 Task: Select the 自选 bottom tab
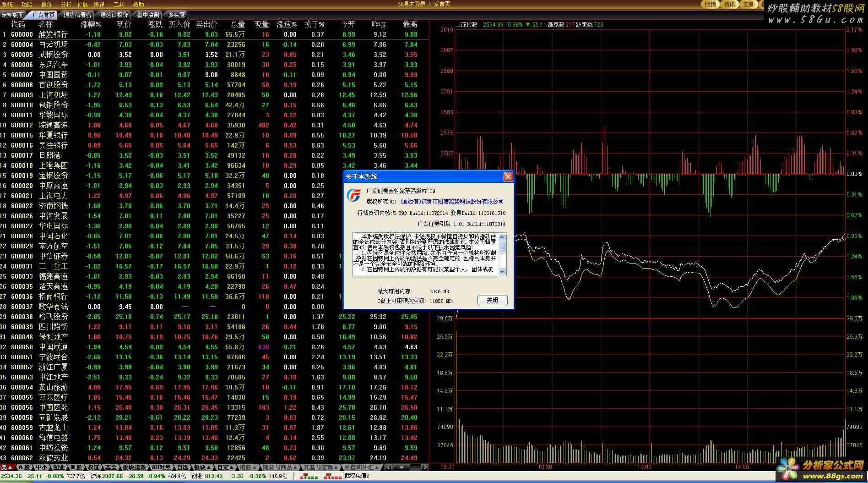182,467
